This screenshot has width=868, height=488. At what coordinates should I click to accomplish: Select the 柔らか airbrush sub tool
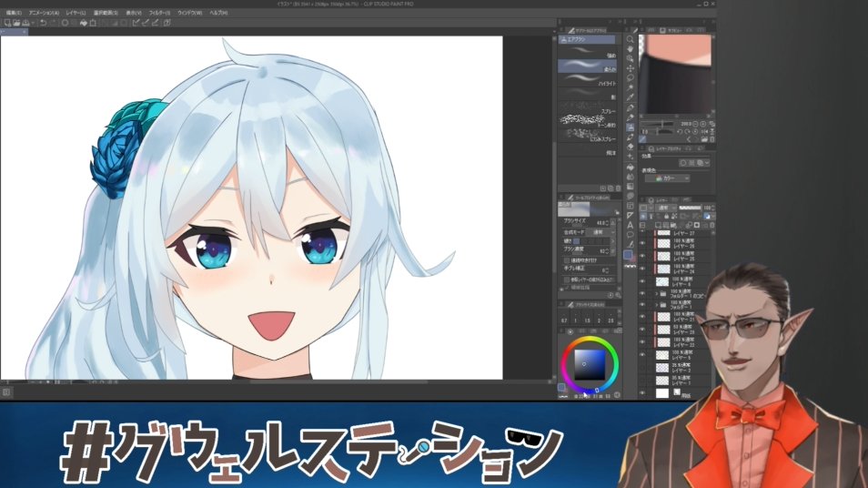(587, 66)
